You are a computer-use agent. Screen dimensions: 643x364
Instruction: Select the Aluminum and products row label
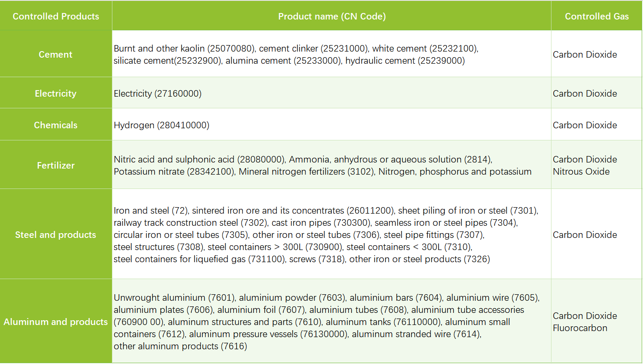[x=56, y=322]
